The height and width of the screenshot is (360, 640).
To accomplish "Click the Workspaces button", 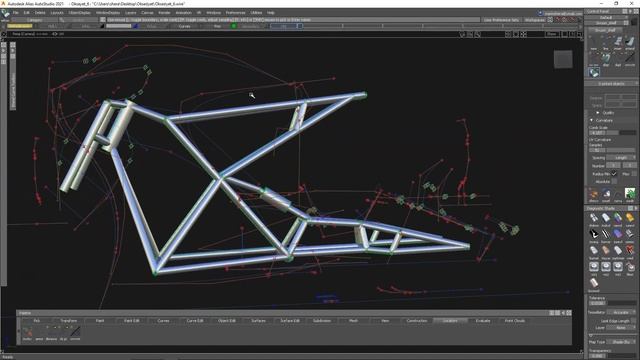I will [535, 20].
